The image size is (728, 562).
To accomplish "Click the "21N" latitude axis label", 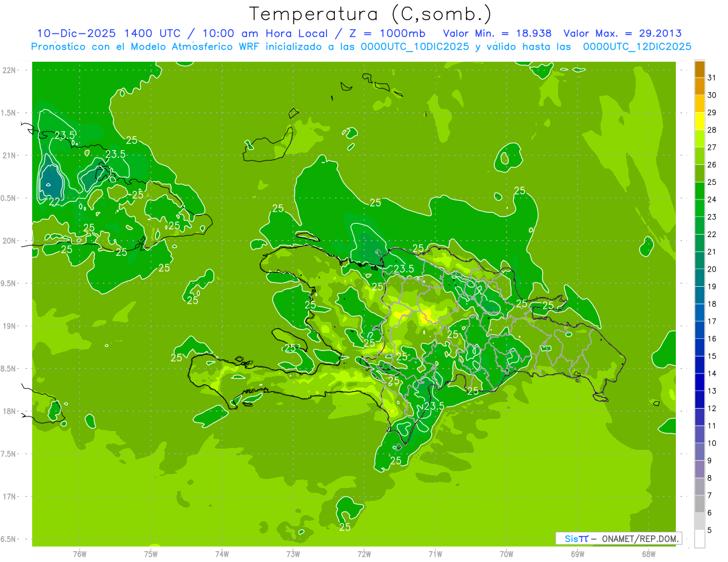I will pyautogui.click(x=9, y=155).
